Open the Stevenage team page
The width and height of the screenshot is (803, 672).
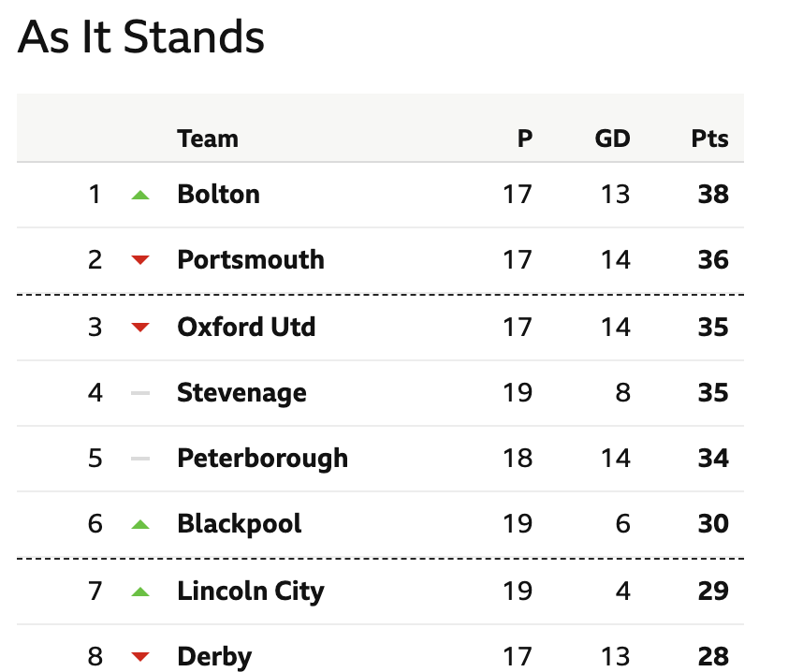(x=241, y=393)
